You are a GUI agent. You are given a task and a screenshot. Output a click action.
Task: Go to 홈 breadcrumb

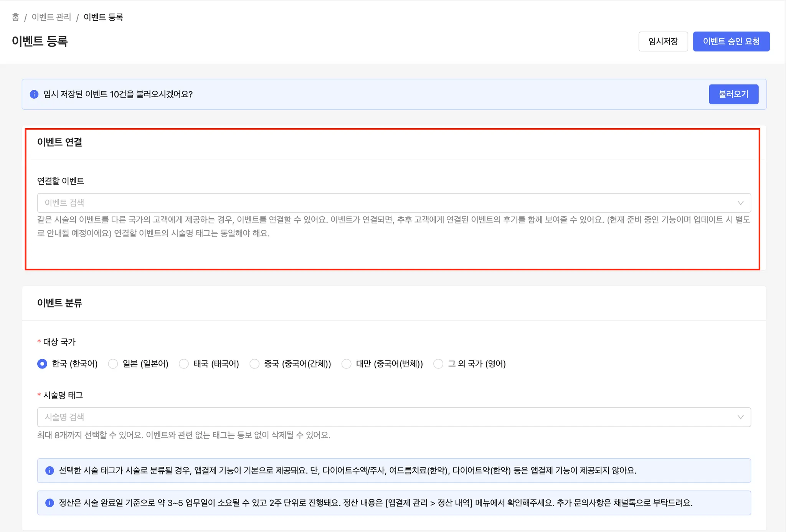(x=15, y=17)
